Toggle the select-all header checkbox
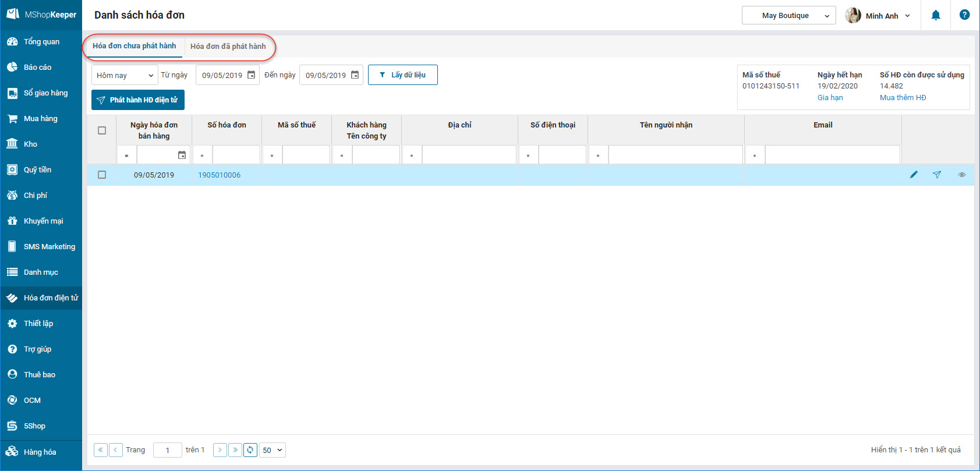980x471 pixels. [102, 130]
